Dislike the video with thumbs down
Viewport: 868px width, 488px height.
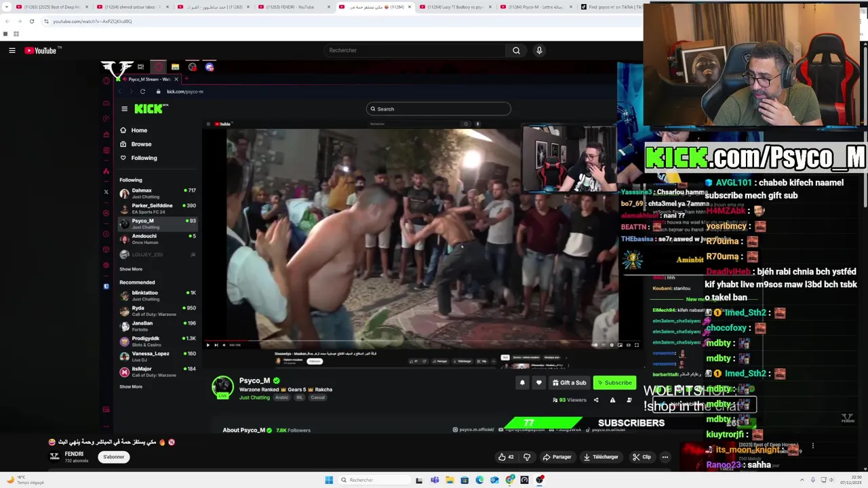[527, 457]
